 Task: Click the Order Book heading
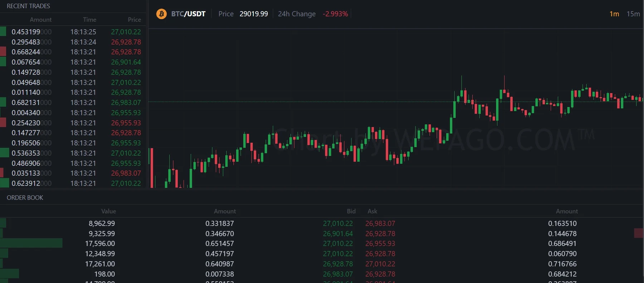click(x=25, y=198)
